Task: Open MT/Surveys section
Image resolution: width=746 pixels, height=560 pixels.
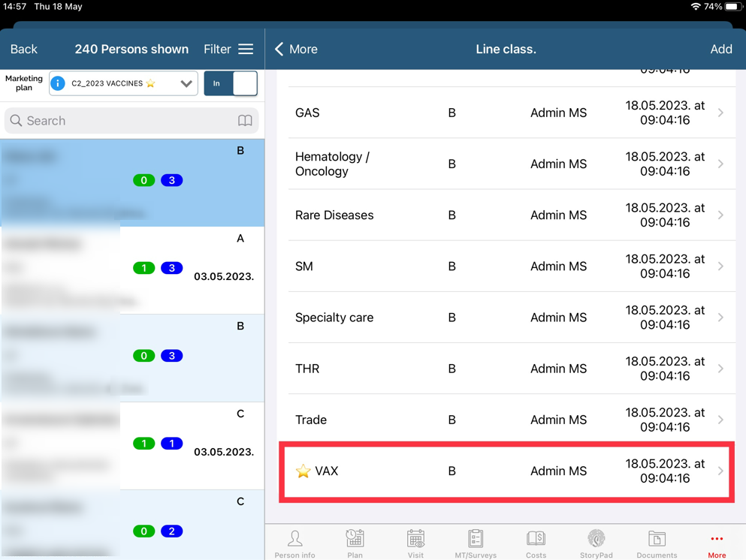Action: (476, 543)
